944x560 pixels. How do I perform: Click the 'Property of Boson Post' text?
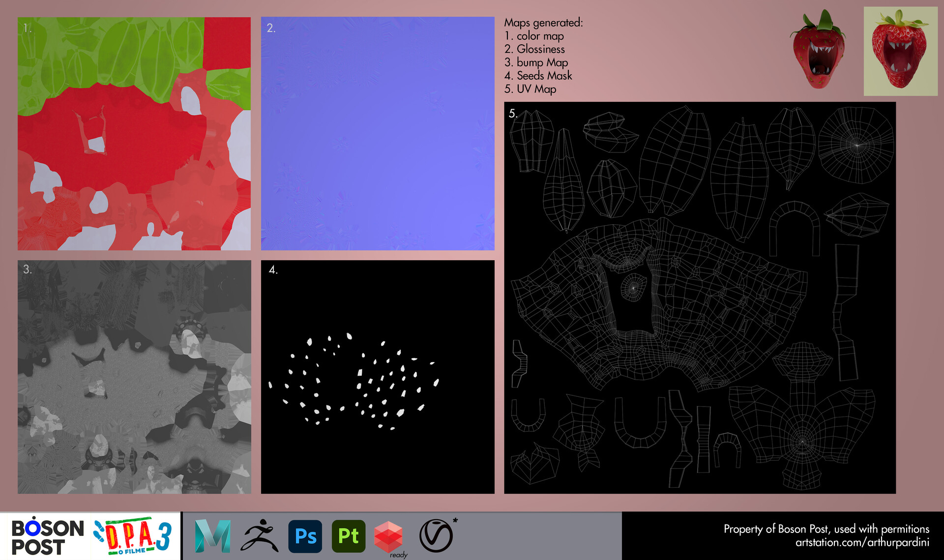tap(826, 529)
